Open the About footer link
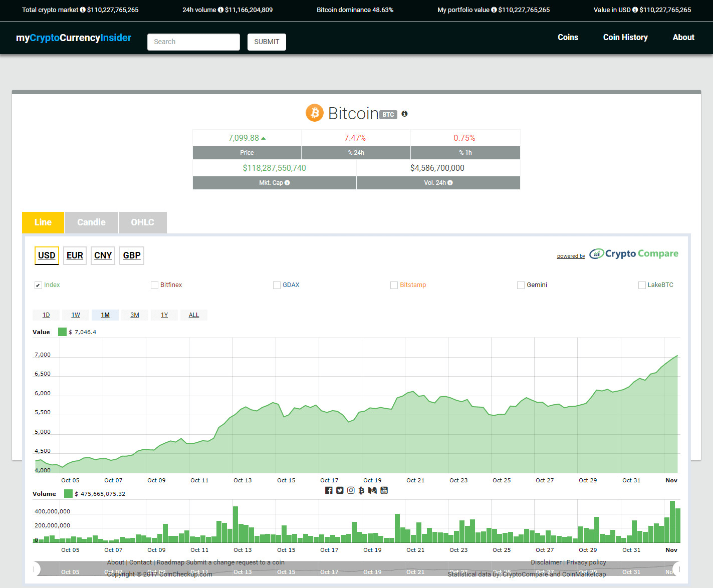713x588 pixels. 116,562
